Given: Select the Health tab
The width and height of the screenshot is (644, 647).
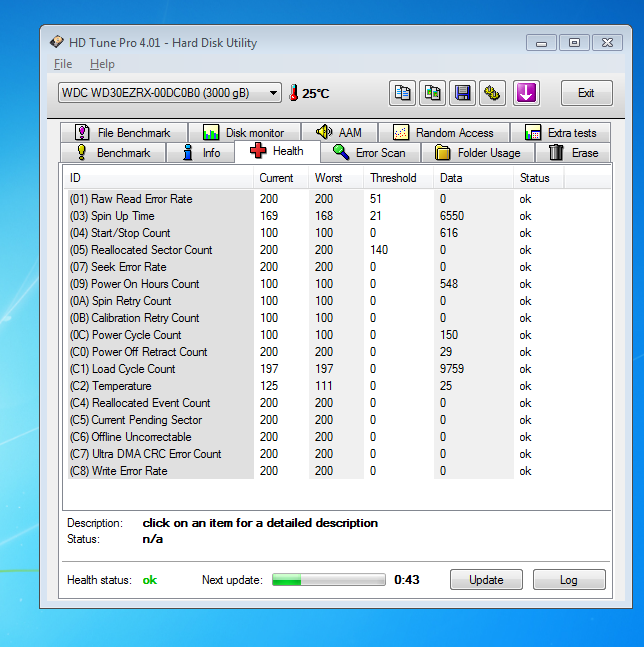Looking at the screenshot, I should tap(277, 151).
